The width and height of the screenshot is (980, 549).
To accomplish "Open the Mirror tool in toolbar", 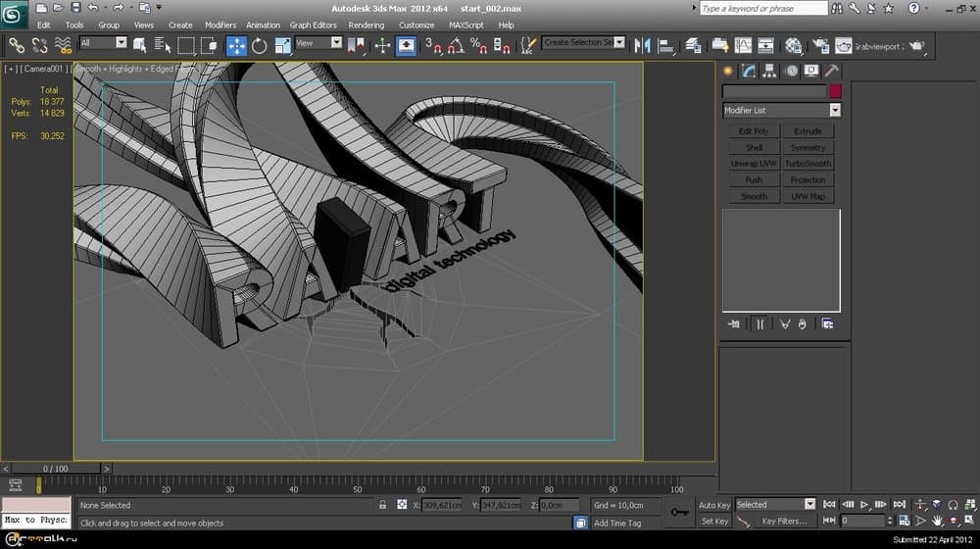I will pos(643,45).
